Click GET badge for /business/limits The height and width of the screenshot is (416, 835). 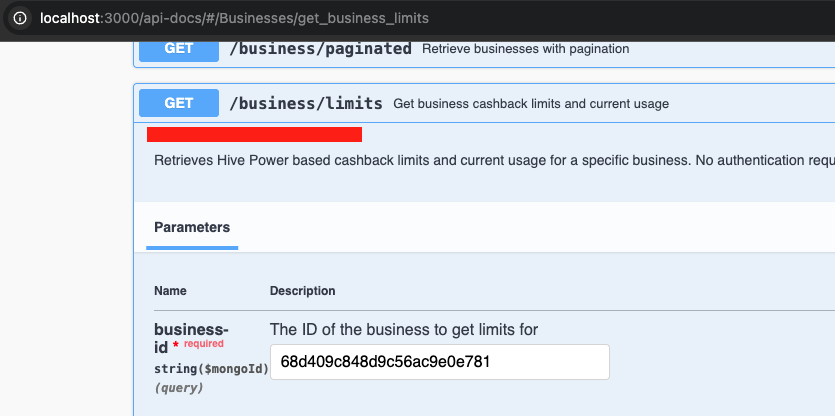(x=178, y=103)
